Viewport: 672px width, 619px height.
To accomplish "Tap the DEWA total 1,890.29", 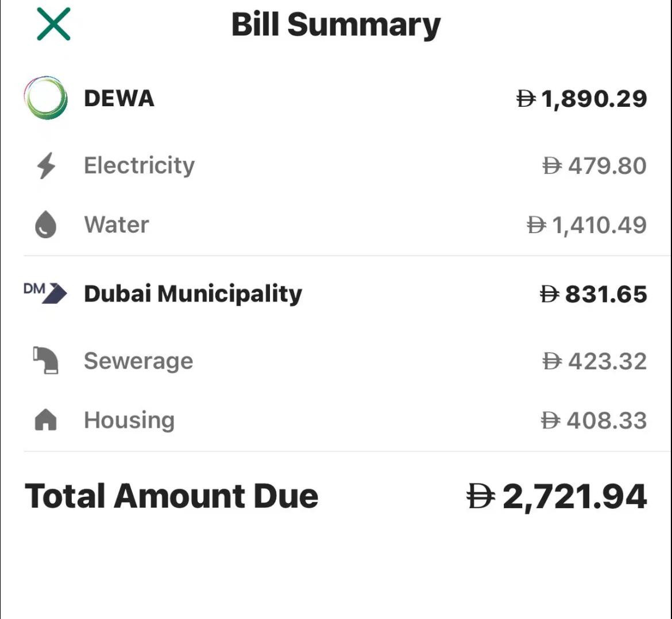I will tap(582, 99).
